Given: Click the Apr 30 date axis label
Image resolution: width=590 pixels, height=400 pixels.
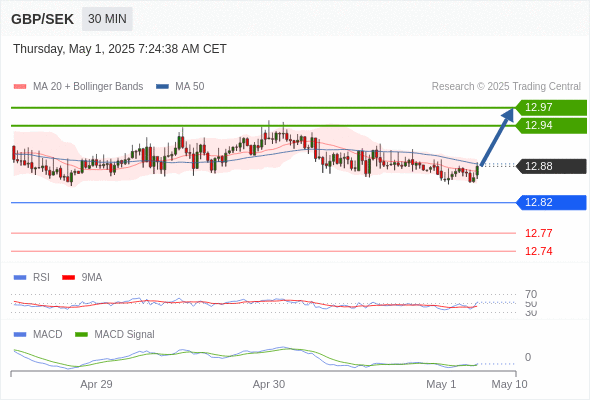Looking at the screenshot, I should (x=269, y=385).
